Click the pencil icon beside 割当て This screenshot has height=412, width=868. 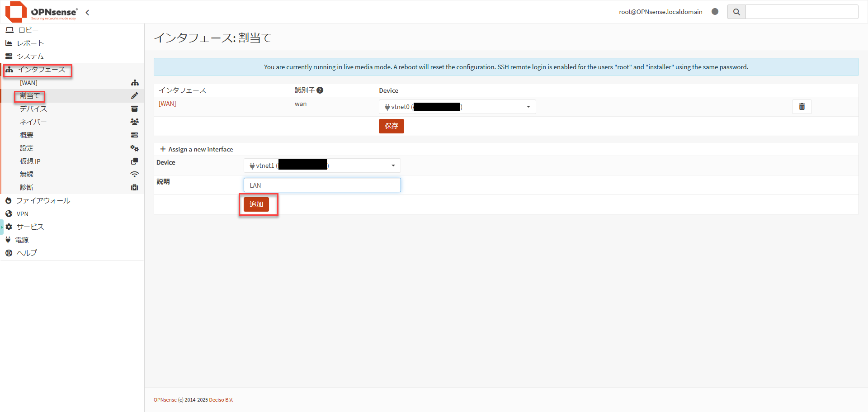pyautogui.click(x=134, y=96)
